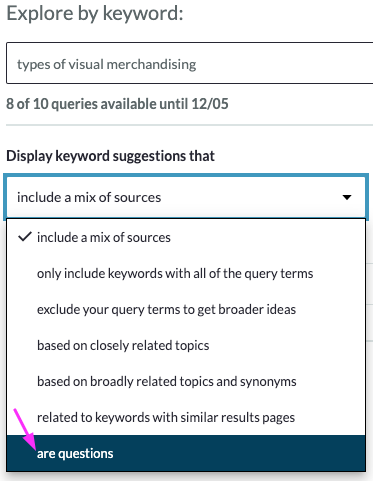Image resolution: width=373 pixels, height=481 pixels.
Task: Focus the 'types of visual merchandising' keyword field
Action: pyautogui.click(x=189, y=63)
